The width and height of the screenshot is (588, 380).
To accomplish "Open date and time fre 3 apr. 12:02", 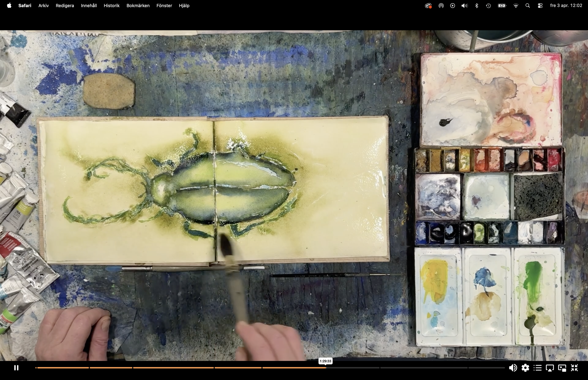I will click(x=566, y=6).
